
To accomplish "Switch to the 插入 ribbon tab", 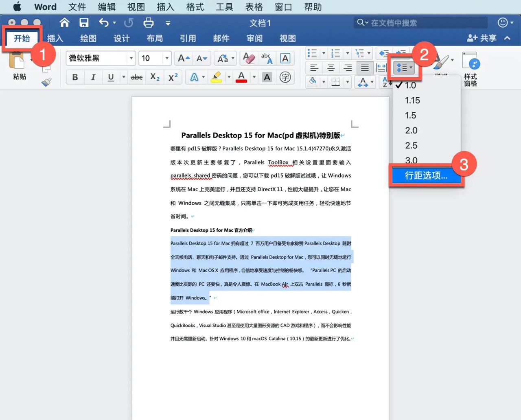I will (x=56, y=38).
